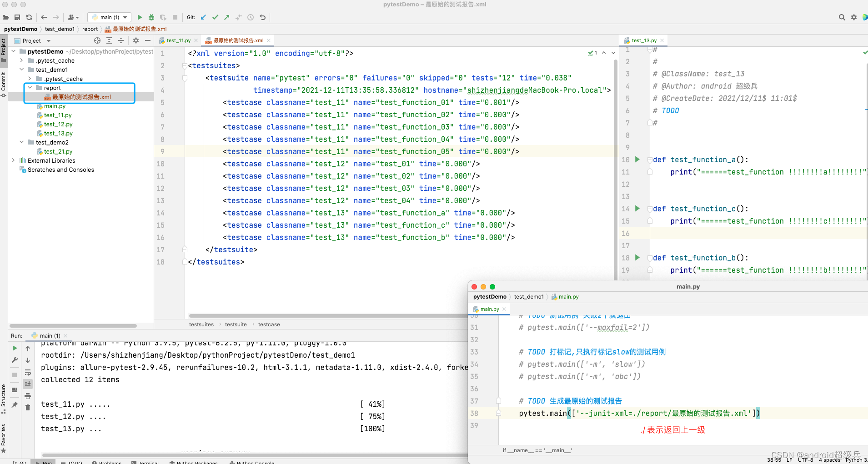Image resolution: width=868 pixels, height=464 pixels.
Task: Click Git Update Project blue arrow
Action: (203, 17)
